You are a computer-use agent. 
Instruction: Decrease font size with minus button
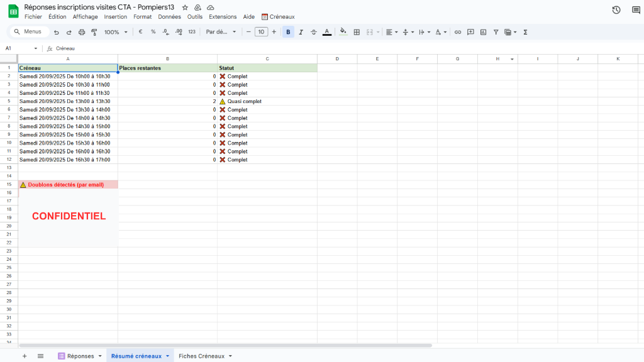tap(248, 32)
